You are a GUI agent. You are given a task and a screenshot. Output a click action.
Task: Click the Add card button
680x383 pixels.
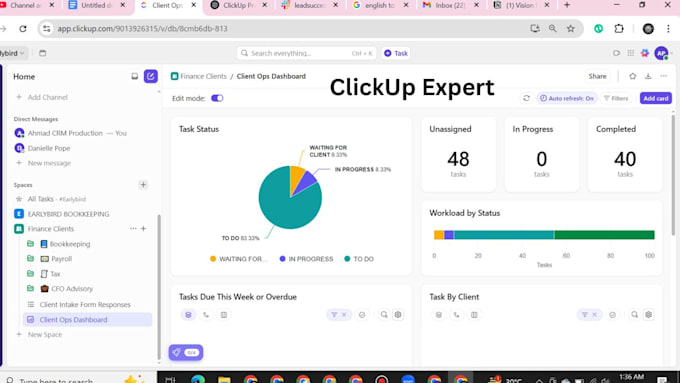point(656,98)
